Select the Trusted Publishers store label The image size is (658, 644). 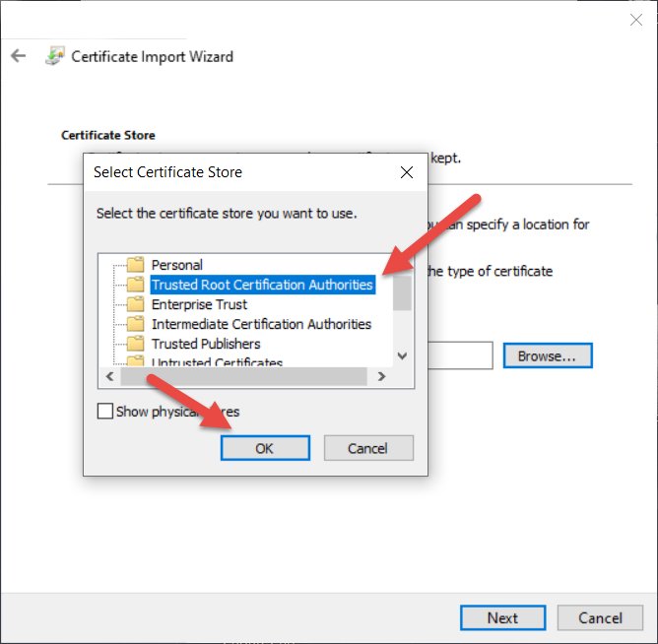pyautogui.click(x=206, y=344)
